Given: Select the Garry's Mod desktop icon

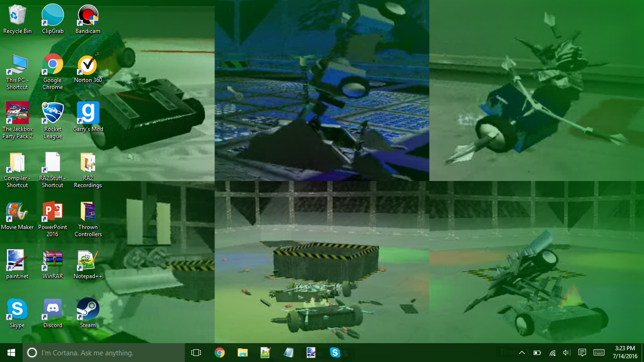Looking at the screenshot, I should tap(88, 117).
